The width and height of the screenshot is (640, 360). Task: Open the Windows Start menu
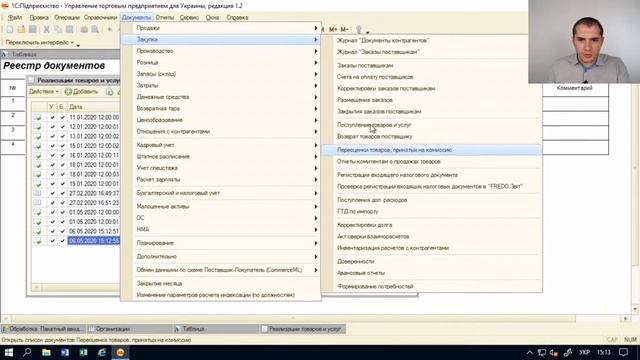click(x=9, y=352)
